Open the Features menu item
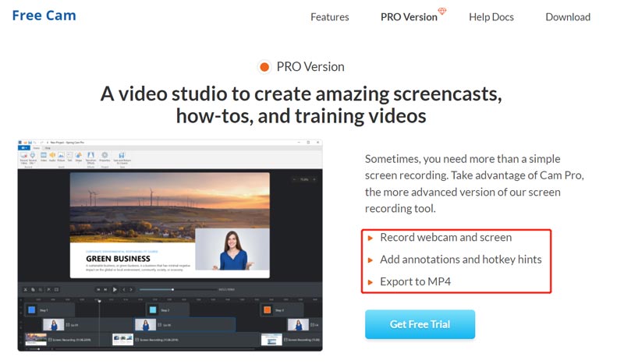Image resolution: width=624 pixels, height=364 pixels. click(329, 17)
